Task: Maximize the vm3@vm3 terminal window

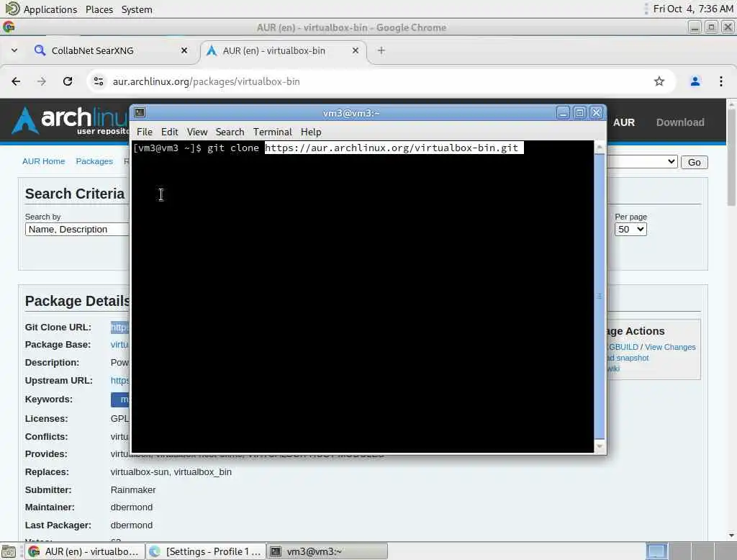Action: (579, 113)
